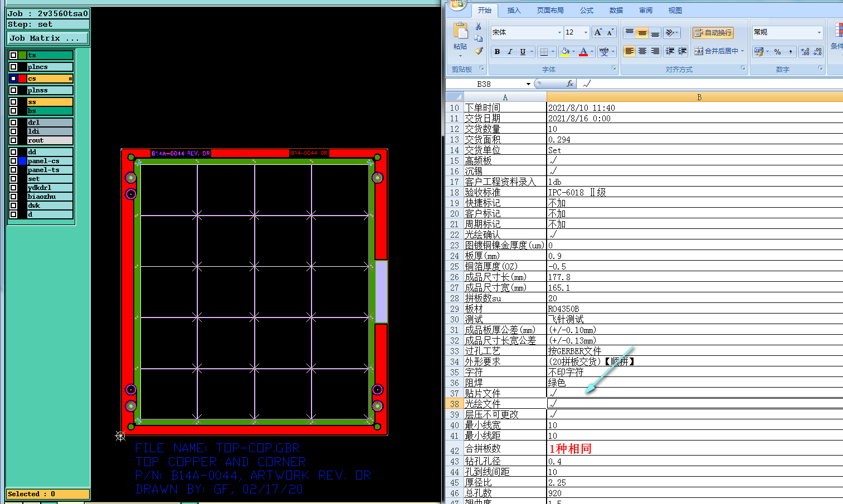Click the decrease decimal icon
The width and height of the screenshot is (843, 504).
[817, 52]
